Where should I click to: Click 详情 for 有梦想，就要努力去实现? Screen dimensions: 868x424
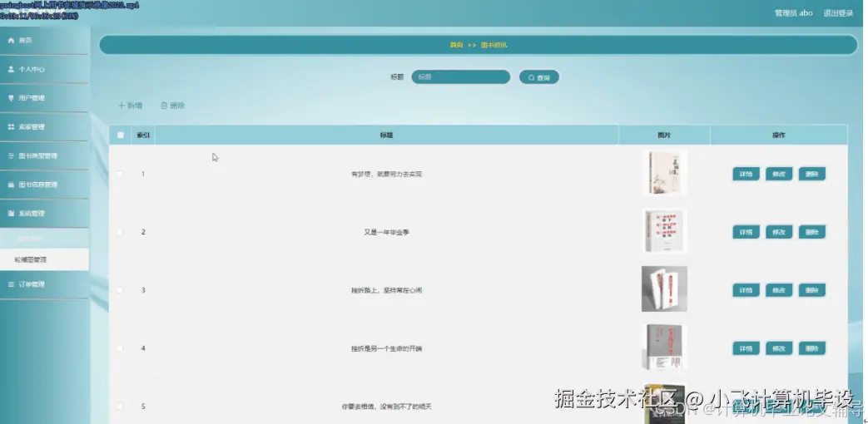point(746,174)
